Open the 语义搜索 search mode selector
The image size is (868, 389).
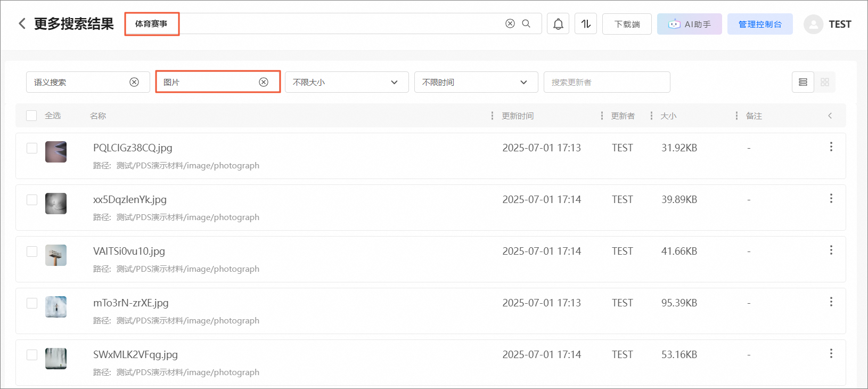click(x=88, y=82)
